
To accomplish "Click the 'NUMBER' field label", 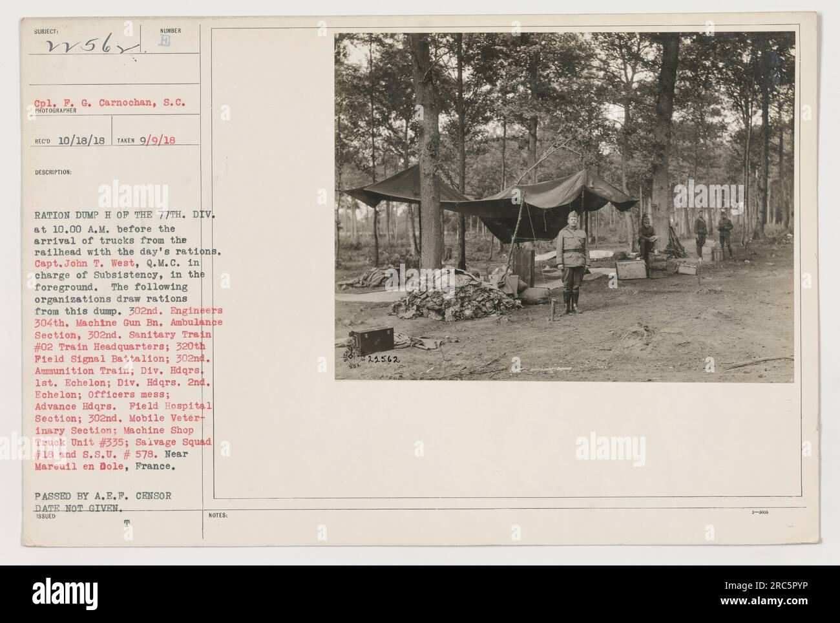I will tap(171, 30).
